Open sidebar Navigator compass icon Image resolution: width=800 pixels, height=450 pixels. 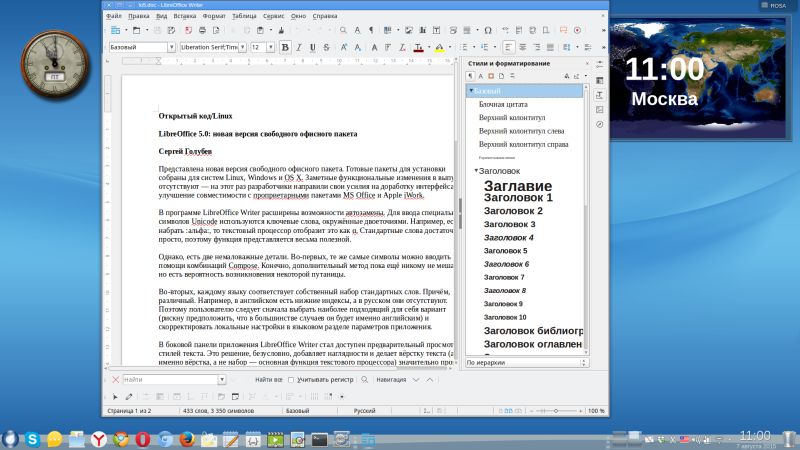point(599,124)
